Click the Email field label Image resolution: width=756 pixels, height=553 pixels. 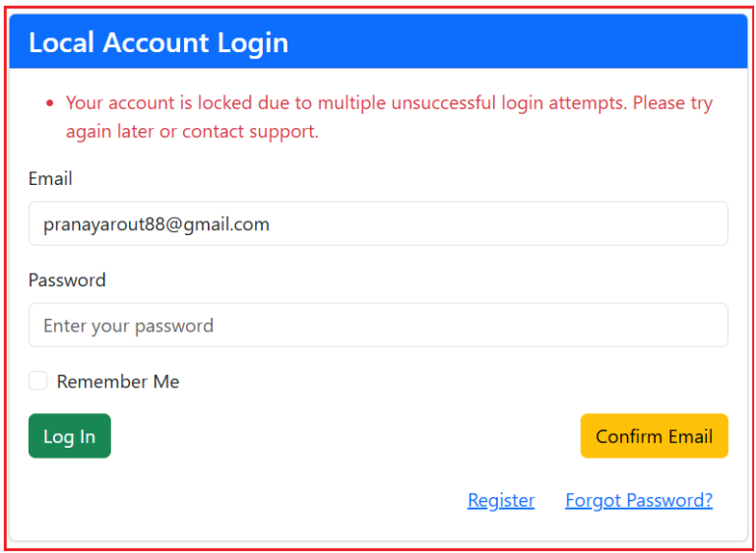click(50, 178)
